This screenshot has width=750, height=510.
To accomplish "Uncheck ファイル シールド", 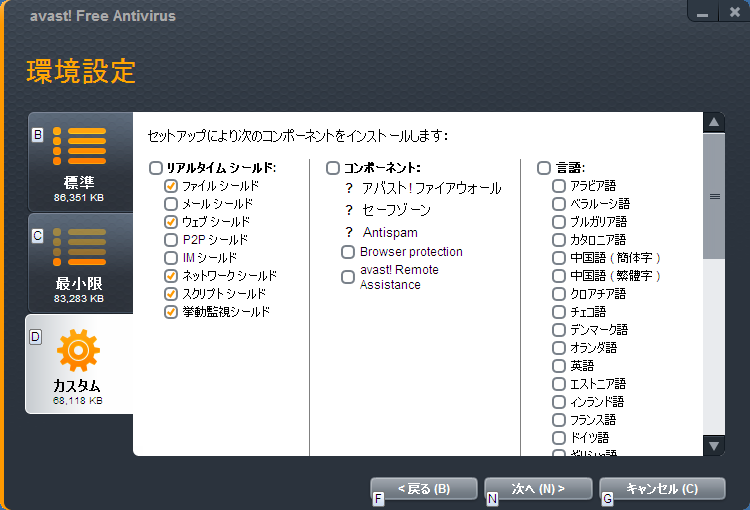I will point(171,186).
